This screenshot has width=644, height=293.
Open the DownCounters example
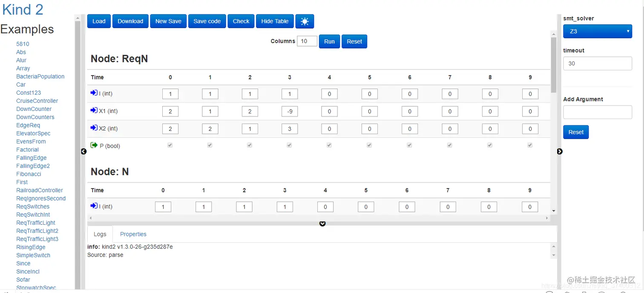(x=35, y=117)
